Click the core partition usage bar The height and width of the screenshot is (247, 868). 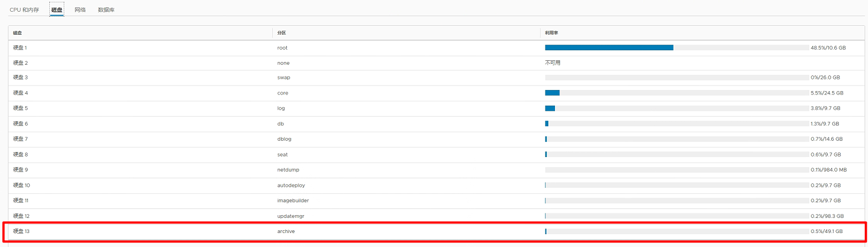coord(552,93)
